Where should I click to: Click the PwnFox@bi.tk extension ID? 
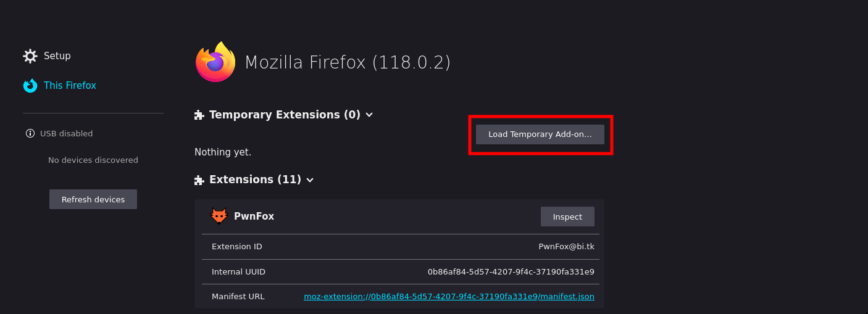566,247
